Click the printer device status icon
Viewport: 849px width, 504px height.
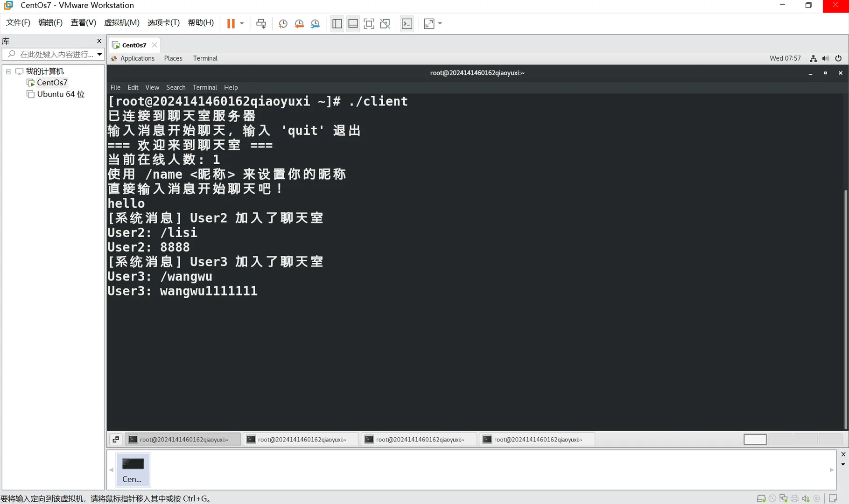794,499
